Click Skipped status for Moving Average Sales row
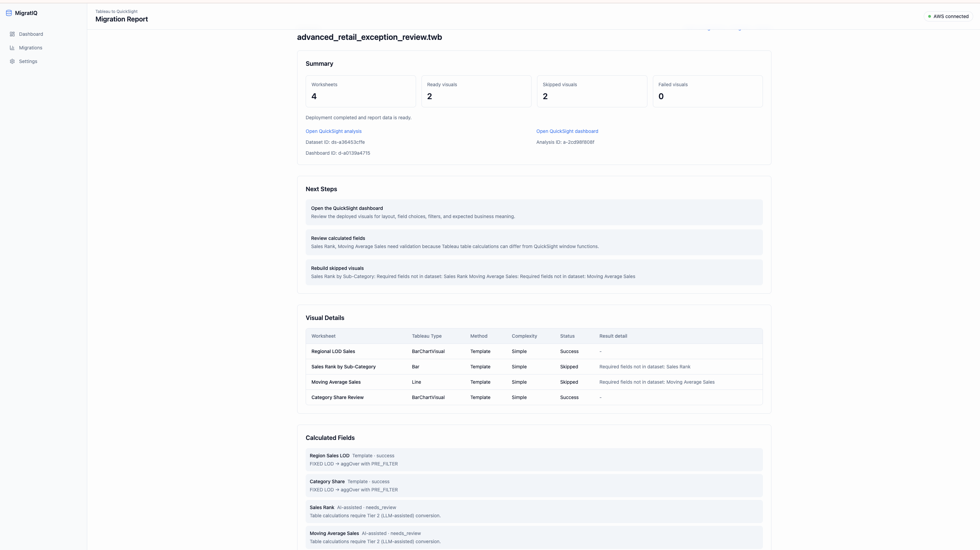 coord(569,382)
